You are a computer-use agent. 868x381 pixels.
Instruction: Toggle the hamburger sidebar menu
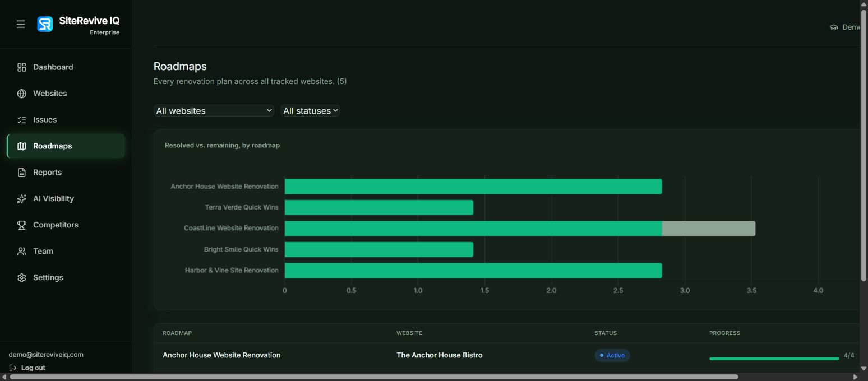pos(21,24)
